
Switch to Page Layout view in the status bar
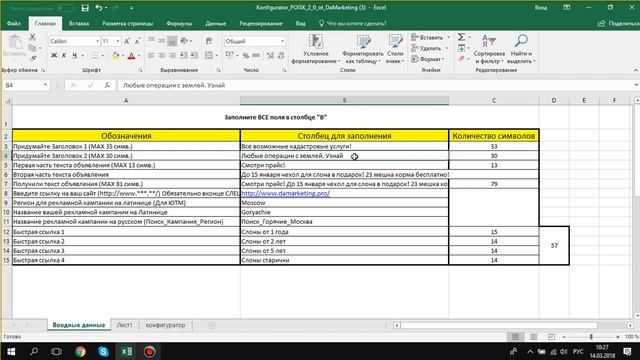coord(533,337)
